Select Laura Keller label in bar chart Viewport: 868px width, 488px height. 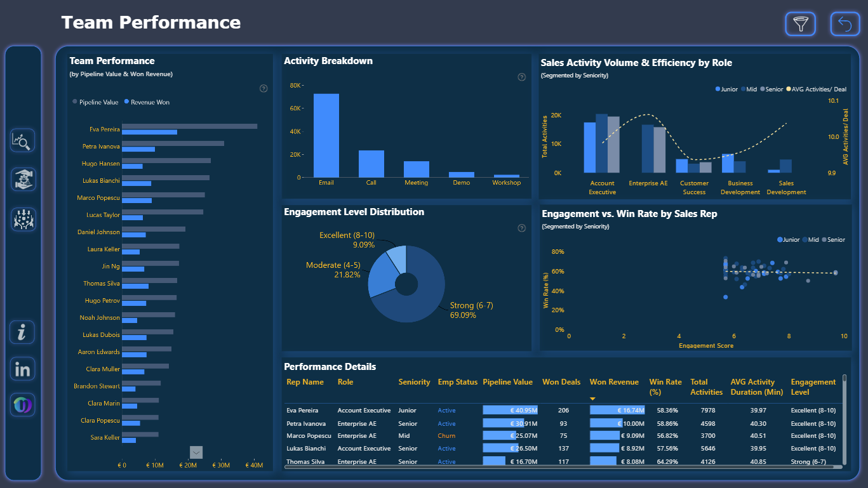pos(103,249)
